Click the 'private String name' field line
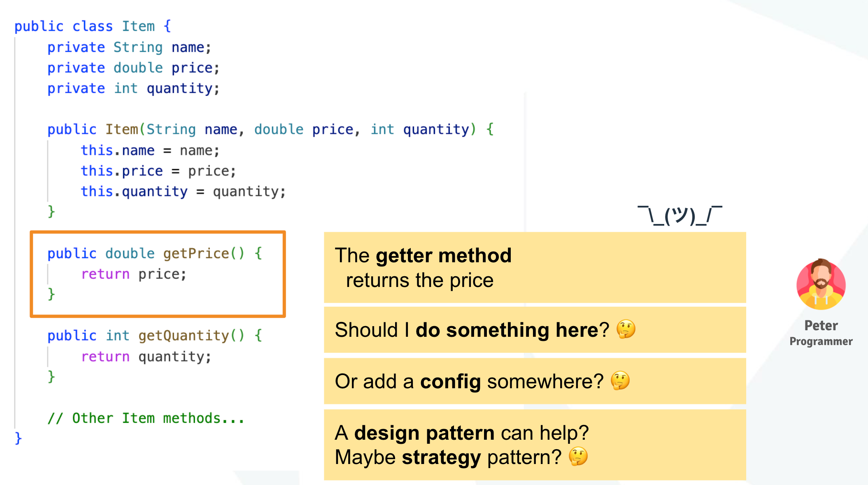 click(129, 47)
